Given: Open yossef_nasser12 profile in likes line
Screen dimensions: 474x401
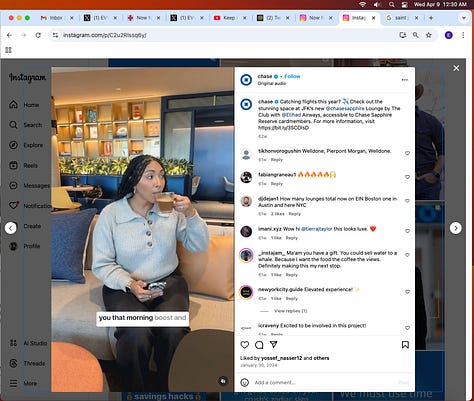Looking at the screenshot, I should coord(281,358).
